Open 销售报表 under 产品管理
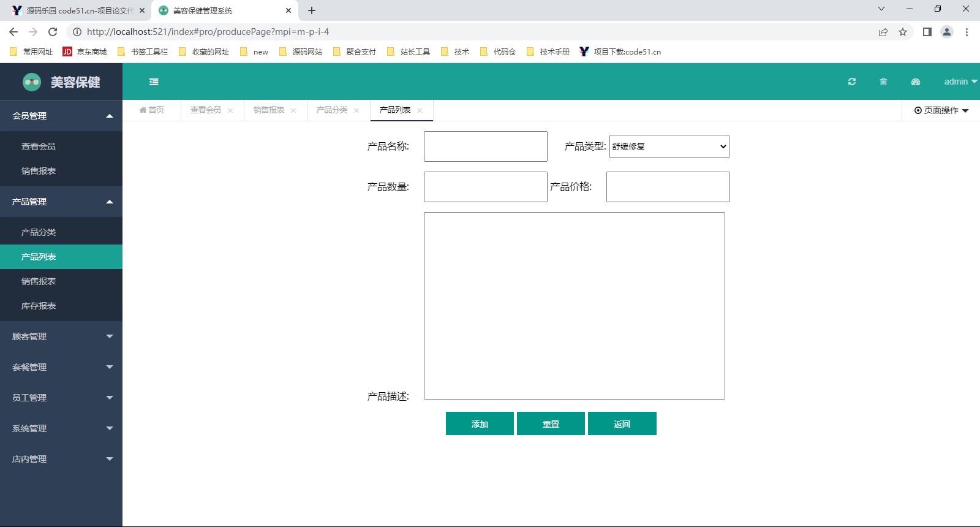 click(x=61, y=281)
